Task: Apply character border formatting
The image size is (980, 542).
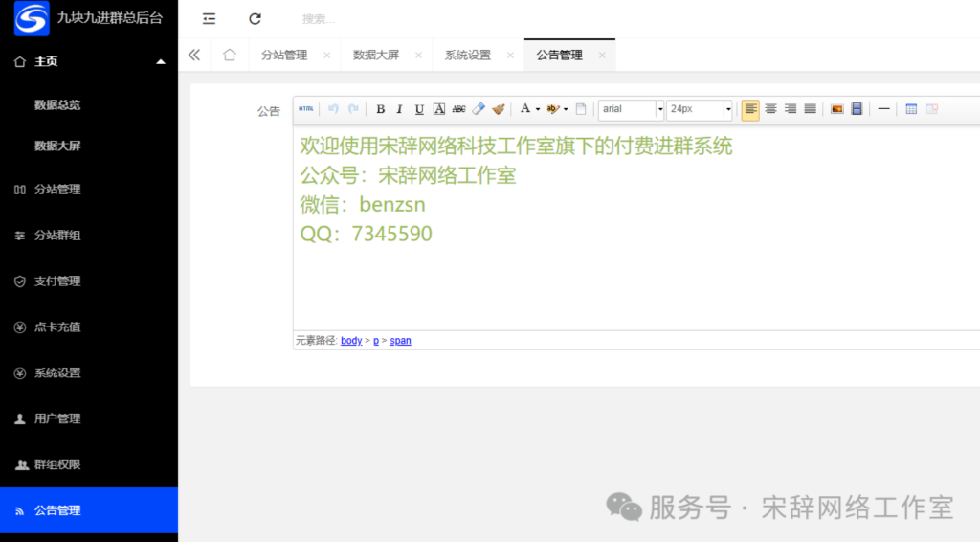Action: tap(439, 109)
